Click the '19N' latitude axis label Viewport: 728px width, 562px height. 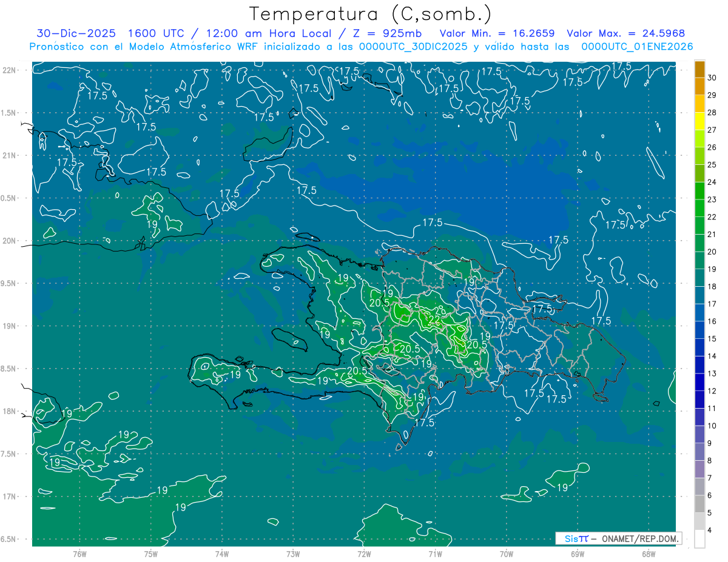click(x=8, y=326)
